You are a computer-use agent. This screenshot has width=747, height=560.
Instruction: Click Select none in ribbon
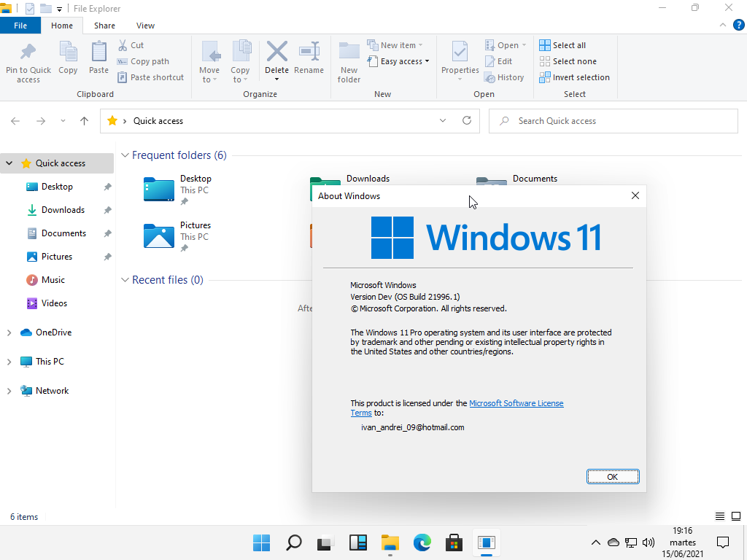568,61
